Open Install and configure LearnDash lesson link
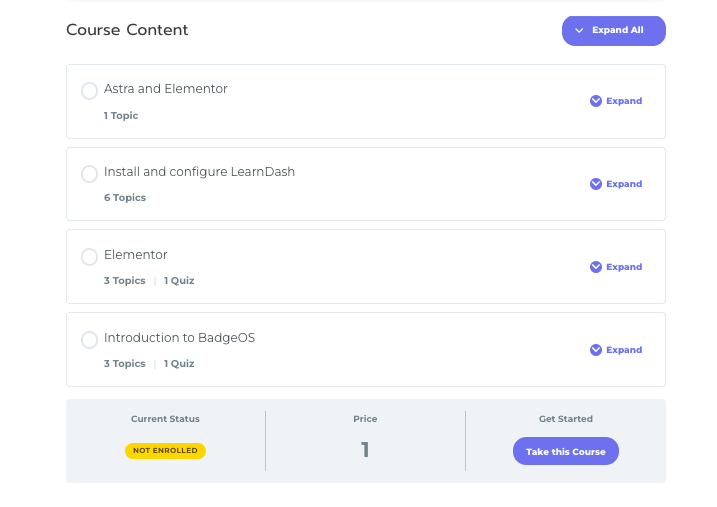The width and height of the screenshot is (717, 507). coord(199,172)
